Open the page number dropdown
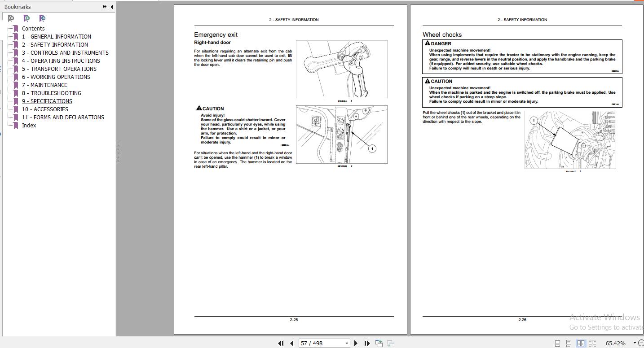The height and width of the screenshot is (348, 644). (x=346, y=343)
